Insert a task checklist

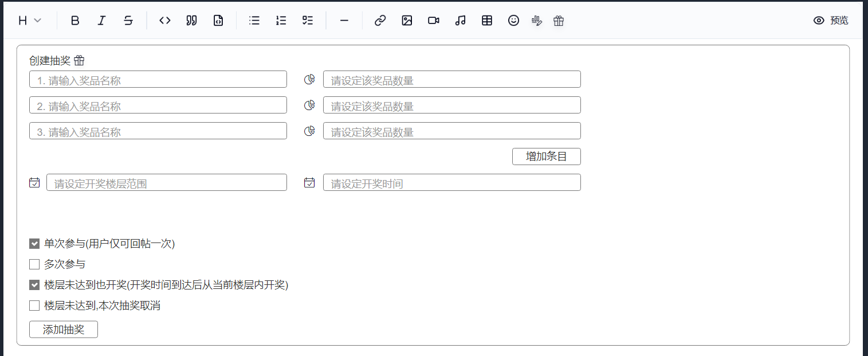[x=308, y=21]
